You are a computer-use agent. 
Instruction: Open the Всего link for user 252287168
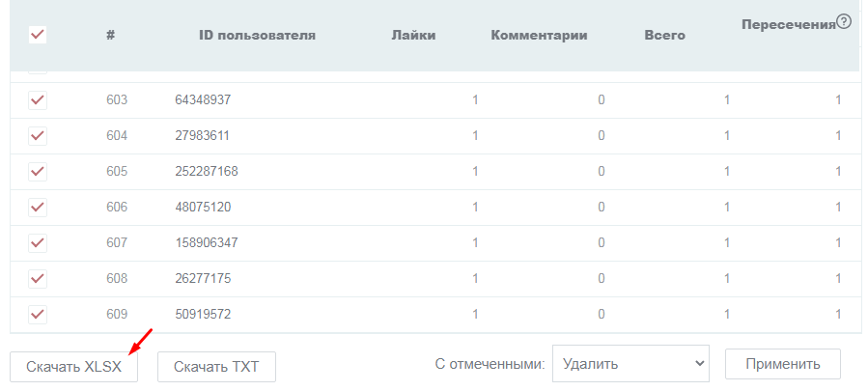tap(727, 171)
